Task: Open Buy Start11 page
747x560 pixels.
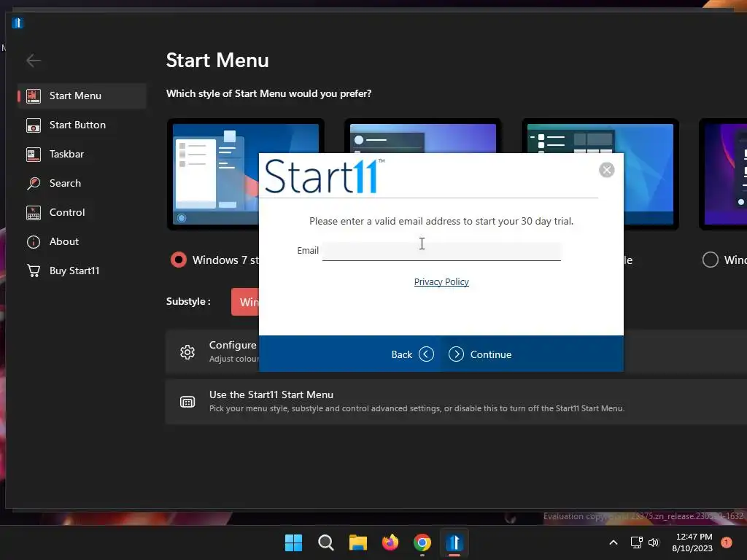Action: (82, 271)
